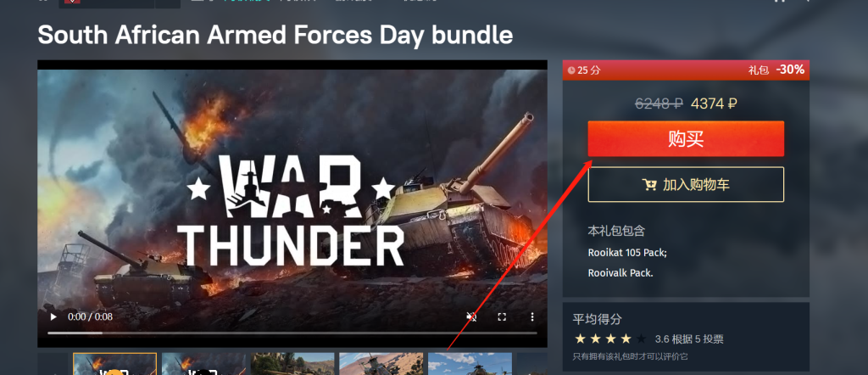Click the -30% discount badge
Image resolution: width=868 pixels, height=375 pixels.
[x=790, y=70]
